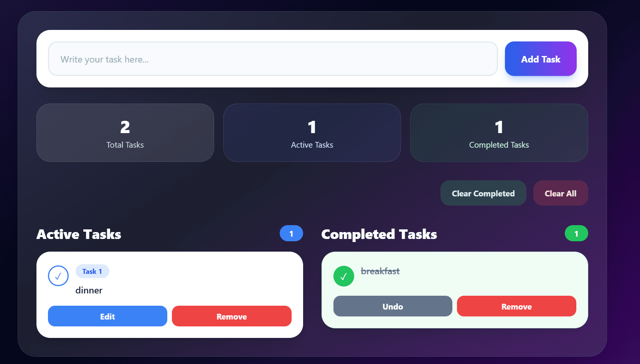
Task: Click the 'Task 1' label tag
Action: click(92, 271)
